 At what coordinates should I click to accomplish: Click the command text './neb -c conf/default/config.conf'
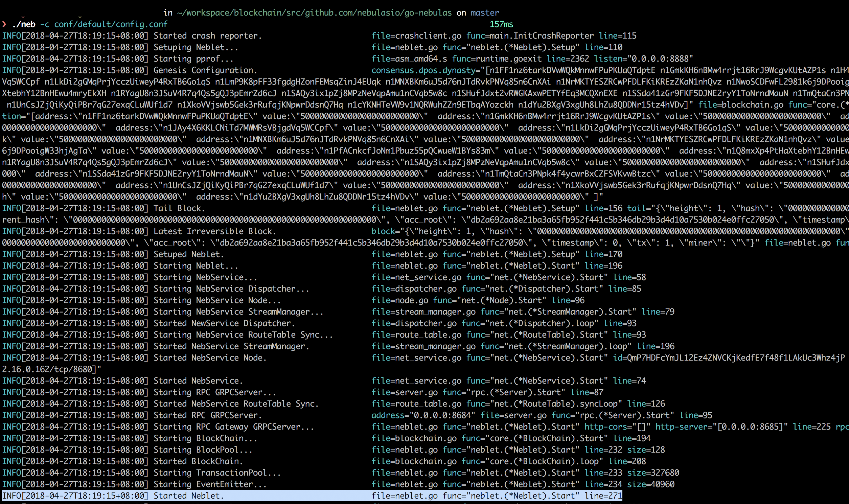pos(90,24)
